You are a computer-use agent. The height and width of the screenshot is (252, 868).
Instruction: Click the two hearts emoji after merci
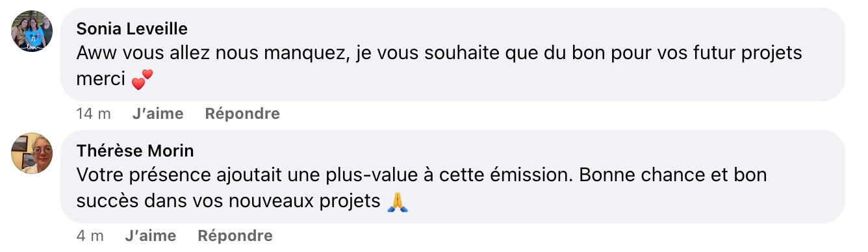[142, 80]
